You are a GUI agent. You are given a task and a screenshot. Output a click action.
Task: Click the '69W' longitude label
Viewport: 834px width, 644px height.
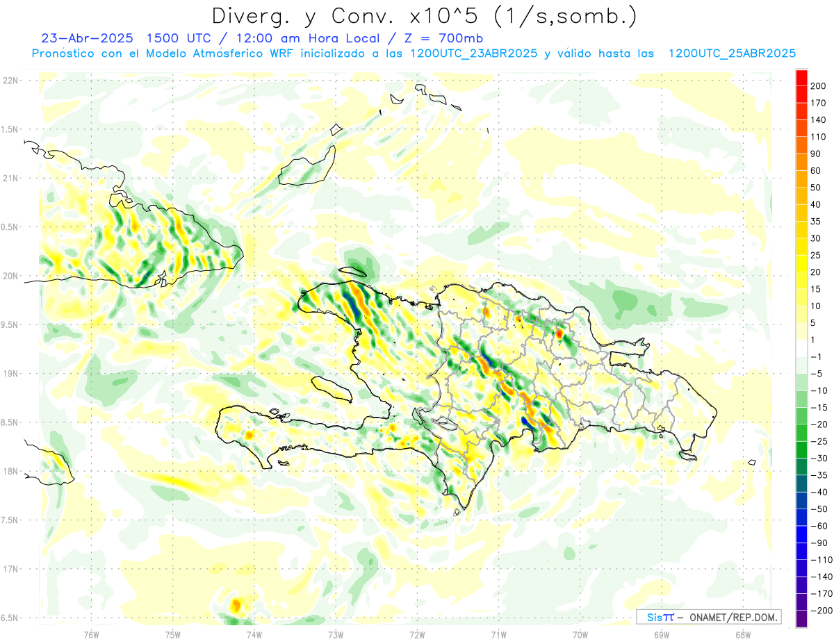click(662, 634)
